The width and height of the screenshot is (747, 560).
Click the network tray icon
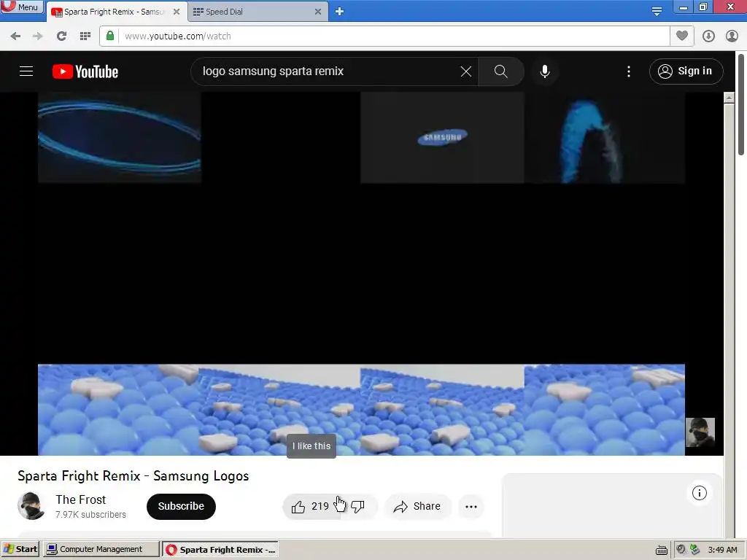click(x=695, y=549)
